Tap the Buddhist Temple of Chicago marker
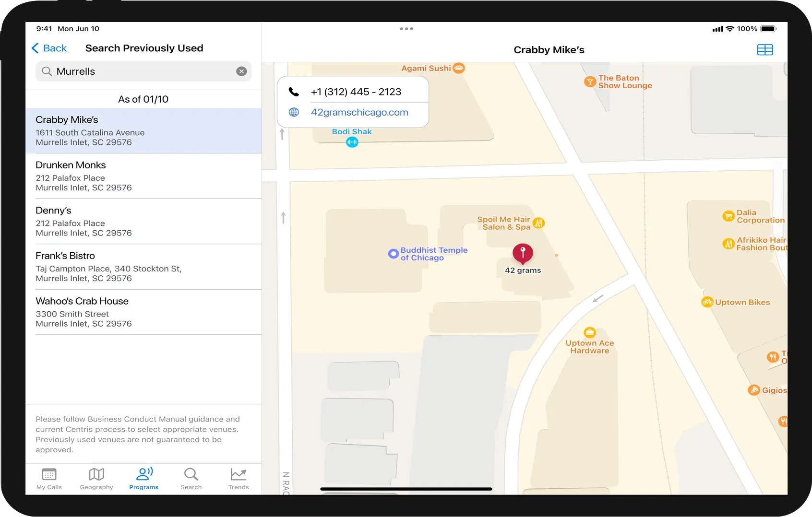 coord(394,254)
